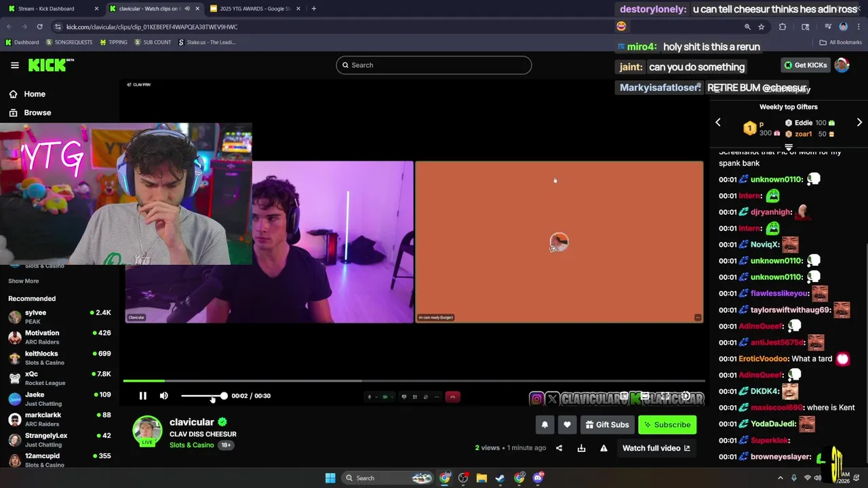The width and height of the screenshot is (868, 488).
Task: Open the hamburger sidebar menu
Action: click(15, 65)
